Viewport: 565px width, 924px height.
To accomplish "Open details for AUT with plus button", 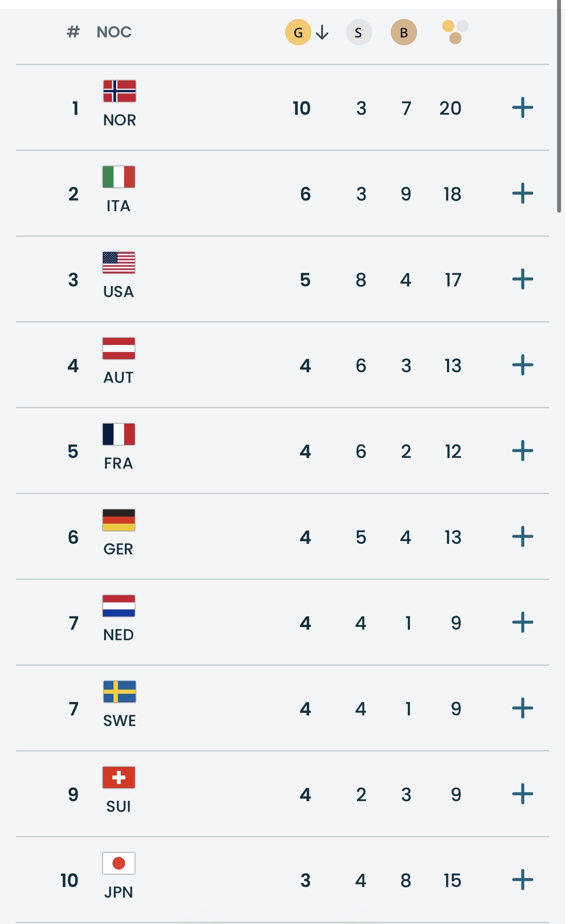I will click(x=522, y=365).
